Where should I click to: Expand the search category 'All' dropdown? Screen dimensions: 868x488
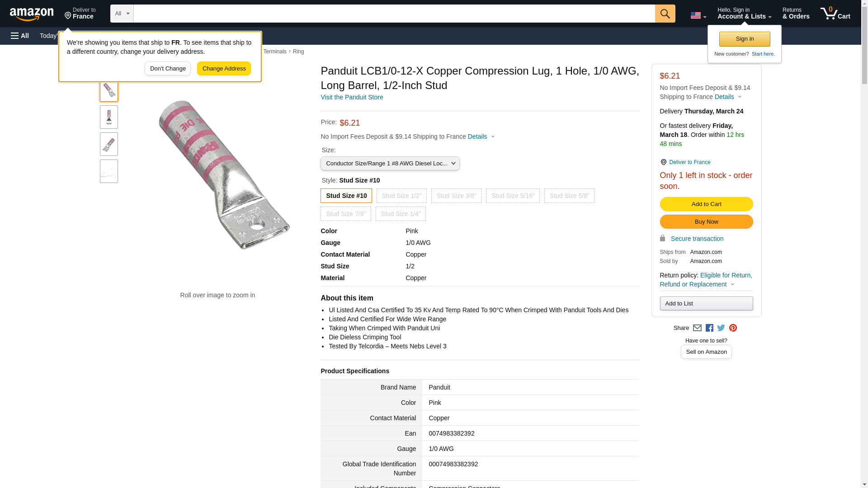(x=122, y=14)
